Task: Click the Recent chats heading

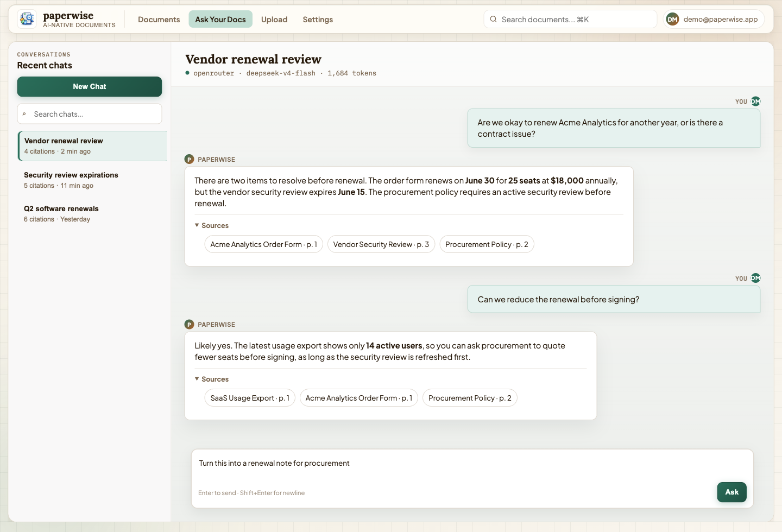Action: pyautogui.click(x=45, y=65)
